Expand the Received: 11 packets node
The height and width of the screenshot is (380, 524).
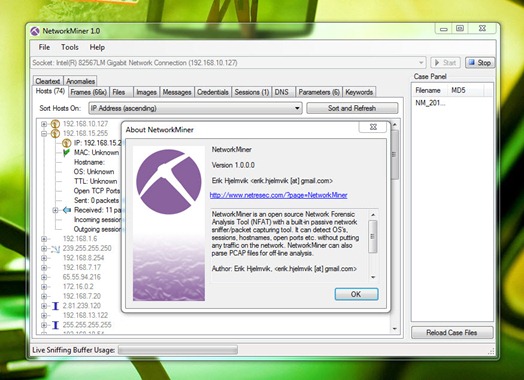(x=55, y=210)
